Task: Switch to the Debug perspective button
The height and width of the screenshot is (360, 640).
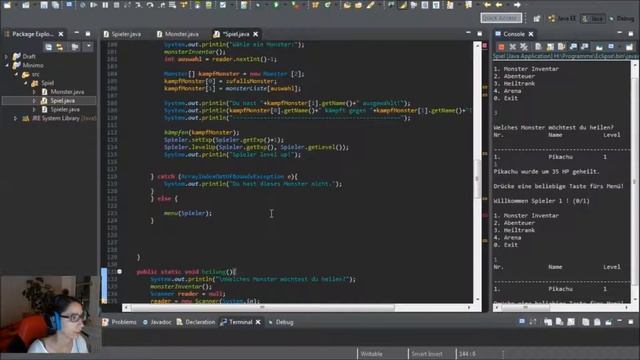Action: click(622, 18)
